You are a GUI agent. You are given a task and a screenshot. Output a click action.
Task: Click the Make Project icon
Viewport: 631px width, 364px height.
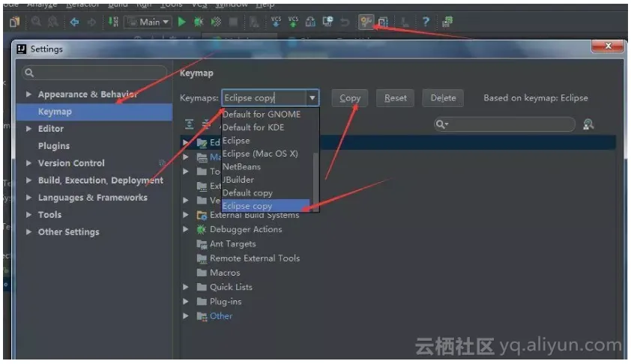tap(113, 22)
